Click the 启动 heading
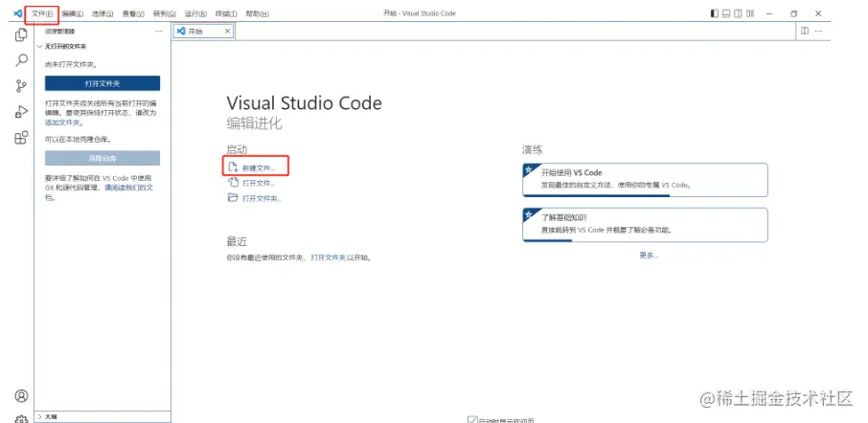868x423 pixels. pos(237,149)
